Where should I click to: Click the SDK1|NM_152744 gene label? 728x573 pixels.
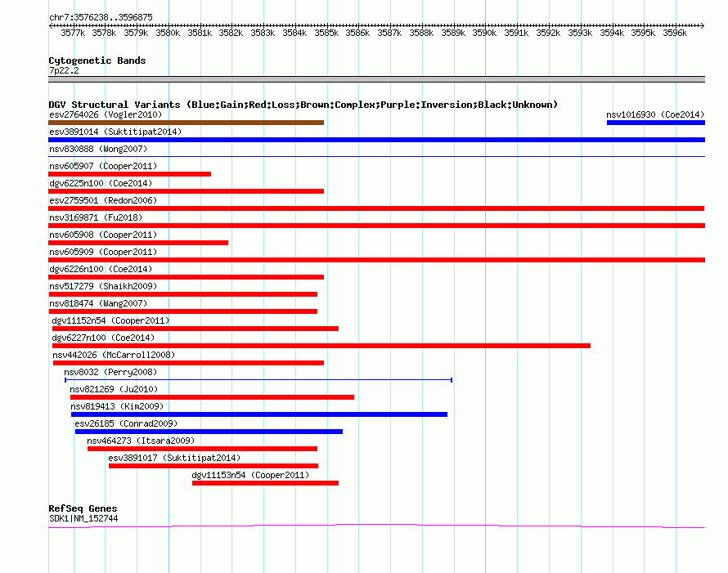click(x=83, y=519)
